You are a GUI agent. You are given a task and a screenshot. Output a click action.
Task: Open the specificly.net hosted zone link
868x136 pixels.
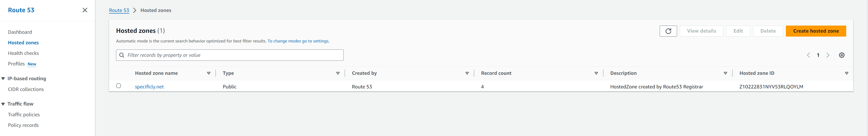point(149,87)
